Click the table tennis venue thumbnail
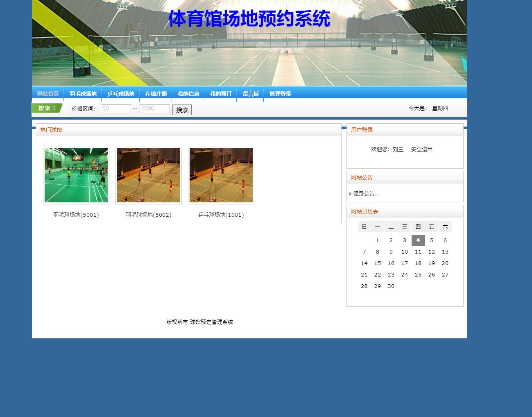 tap(221, 175)
